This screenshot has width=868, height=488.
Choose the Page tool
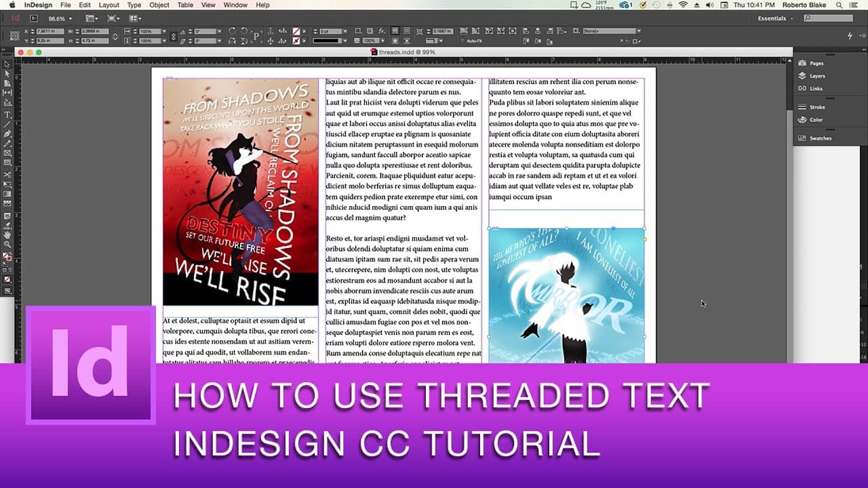[x=7, y=83]
